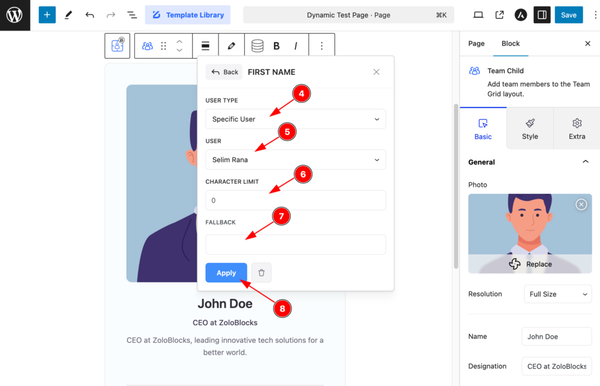Change the block alignment
Image resolution: width=600 pixels, height=386 pixels.
coord(205,46)
